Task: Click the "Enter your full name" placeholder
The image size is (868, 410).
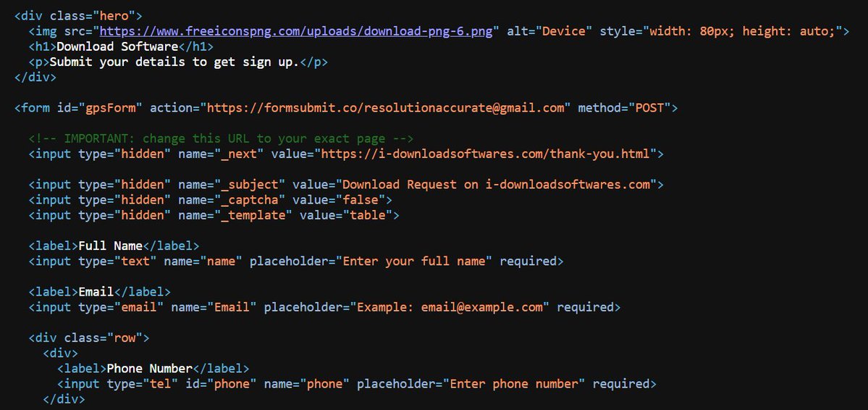Action: click(414, 261)
